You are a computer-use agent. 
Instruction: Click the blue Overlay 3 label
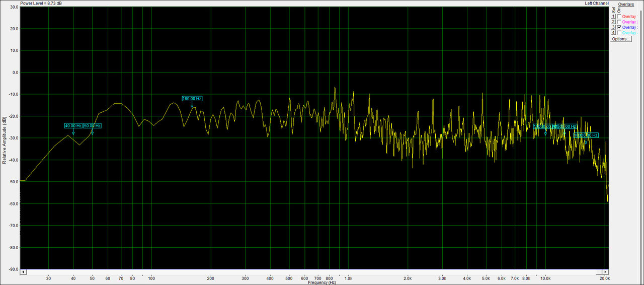tap(629, 27)
